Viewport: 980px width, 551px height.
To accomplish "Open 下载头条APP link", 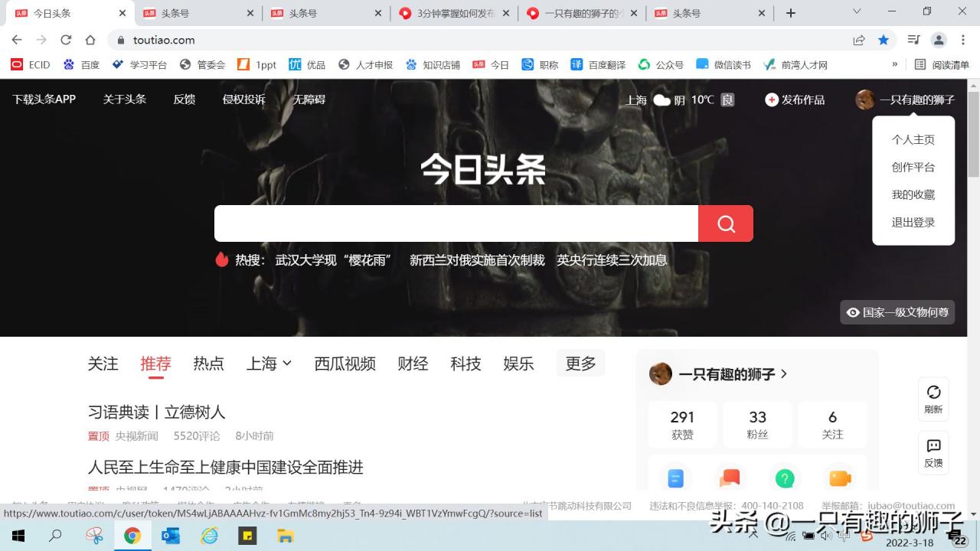I will pyautogui.click(x=44, y=99).
